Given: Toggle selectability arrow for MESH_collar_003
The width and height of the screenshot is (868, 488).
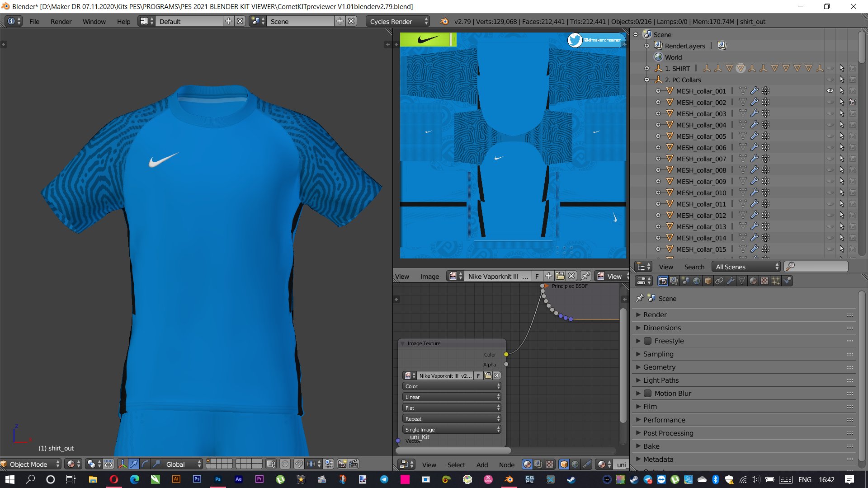Looking at the screenshot, I should [x=842, y=113].
